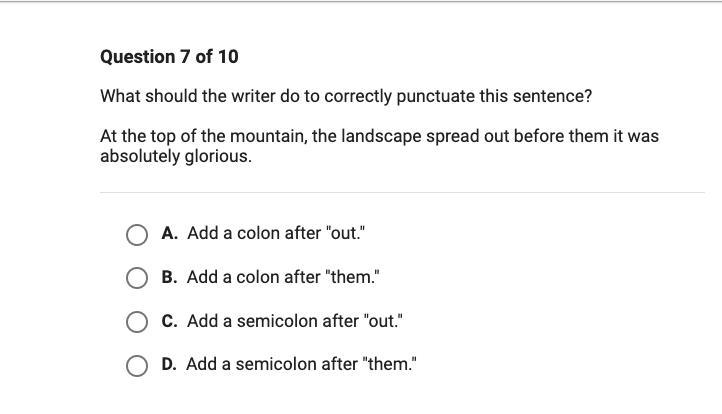Pick the radio circle for option D

(137, 365)
